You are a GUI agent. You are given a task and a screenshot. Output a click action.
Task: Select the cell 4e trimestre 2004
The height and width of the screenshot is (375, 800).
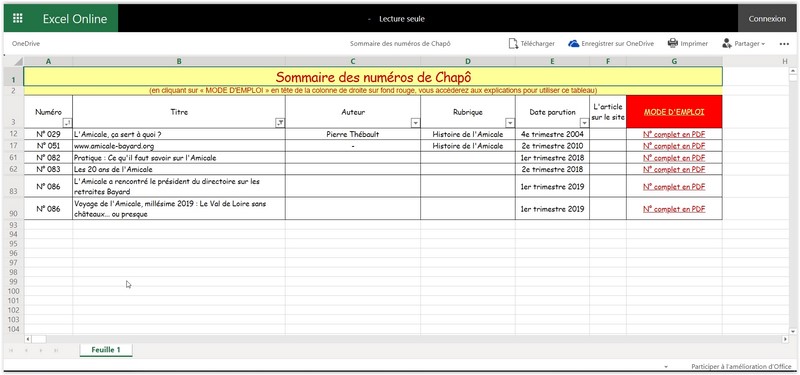click(553, 134)
